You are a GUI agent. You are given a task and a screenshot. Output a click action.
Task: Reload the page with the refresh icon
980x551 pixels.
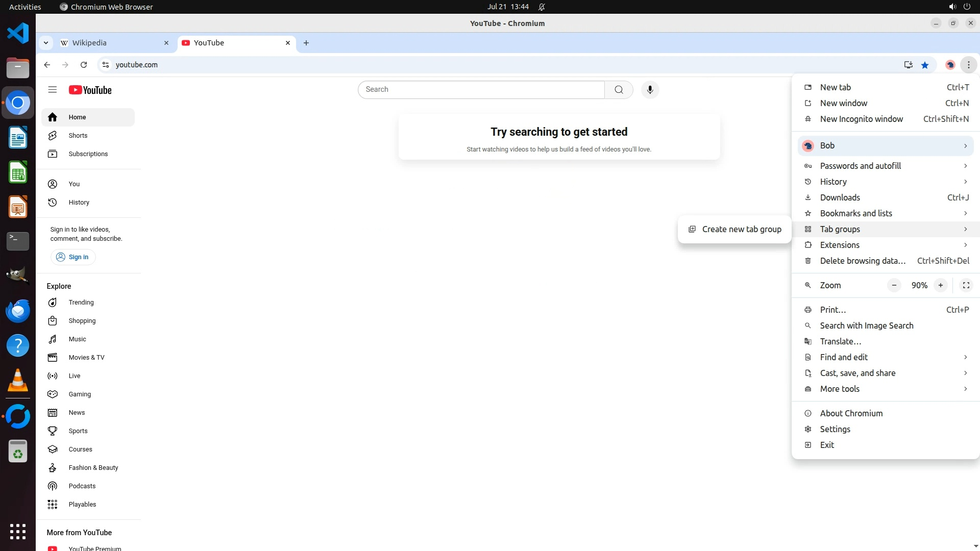tap(84, 65)
